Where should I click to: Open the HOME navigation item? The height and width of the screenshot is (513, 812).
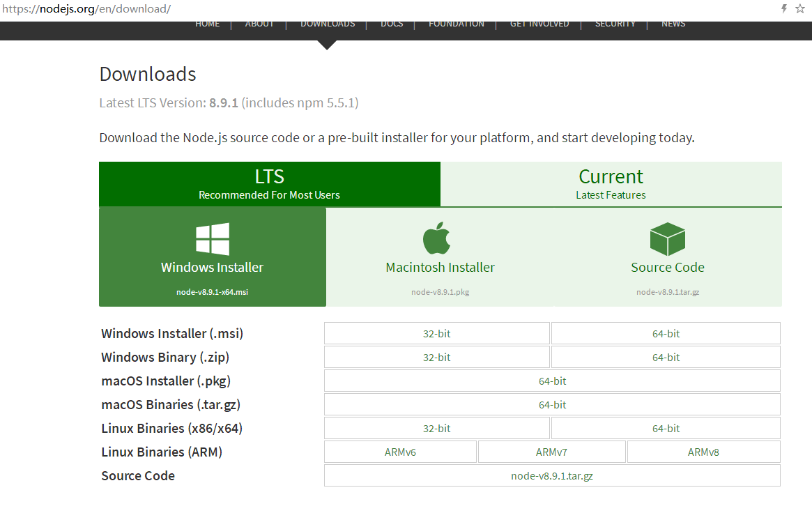(x=207, y=24)
